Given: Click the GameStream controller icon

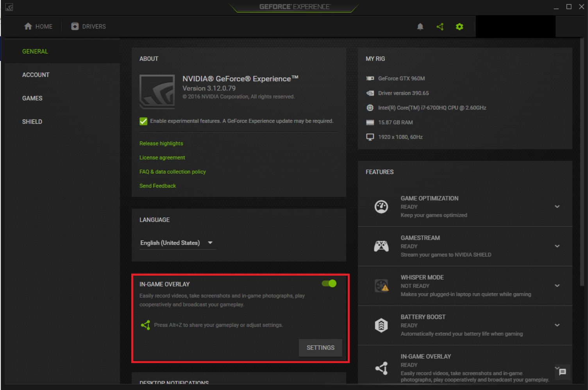Looking at the screenshot, I should point(381,246).
